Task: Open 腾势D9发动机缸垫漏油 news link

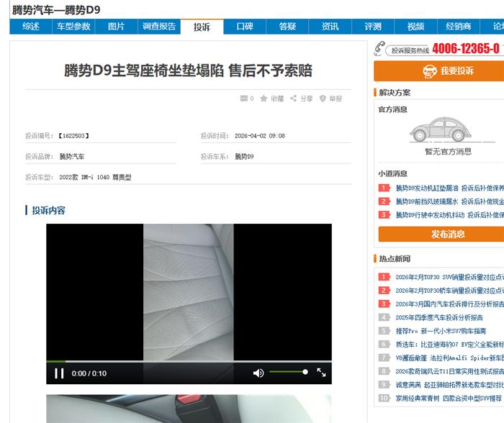Action: click(x=450, y=188)
